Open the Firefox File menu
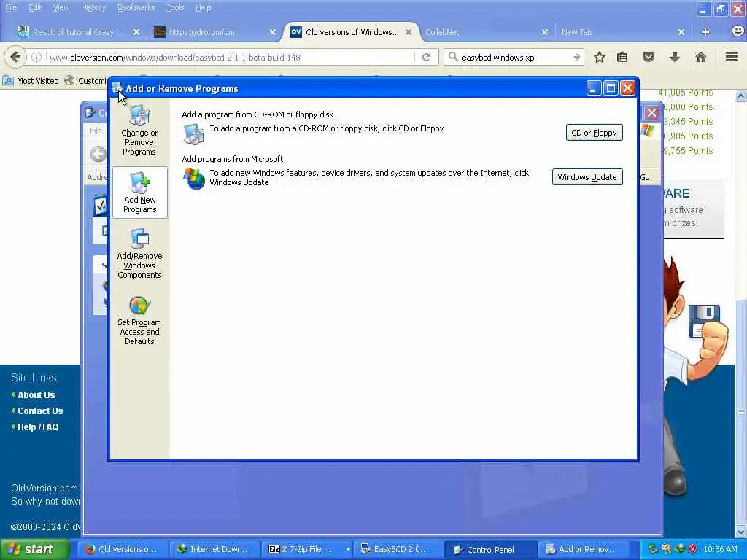 (x=11, y=7)
